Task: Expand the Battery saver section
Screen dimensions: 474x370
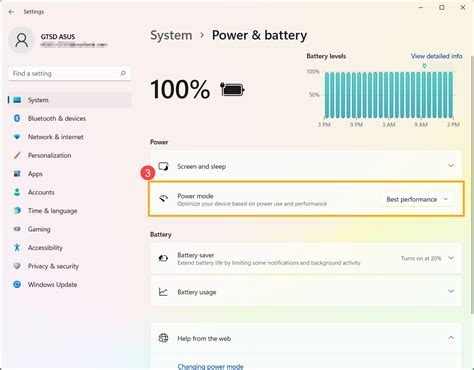Action: [306, 258]
